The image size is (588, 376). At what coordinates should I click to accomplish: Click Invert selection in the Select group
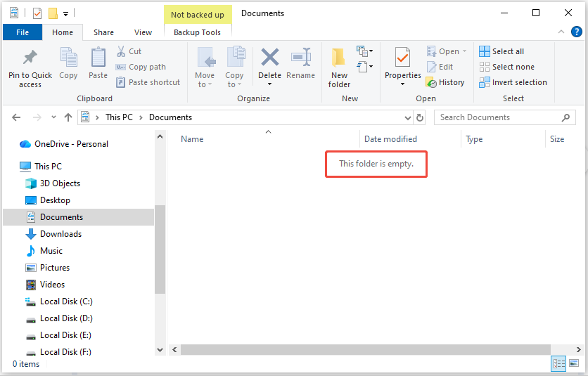pyautogui.click(x=513, y=82)
